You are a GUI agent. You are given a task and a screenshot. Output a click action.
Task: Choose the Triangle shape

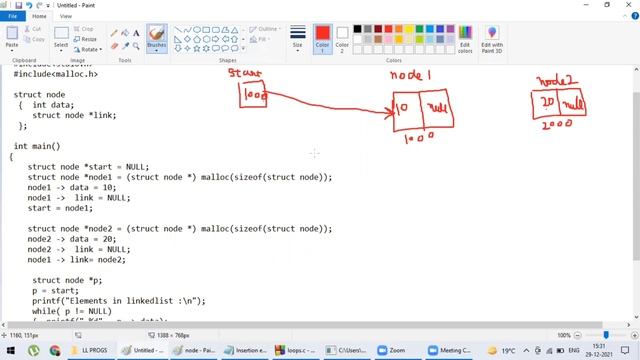point(234,30)
